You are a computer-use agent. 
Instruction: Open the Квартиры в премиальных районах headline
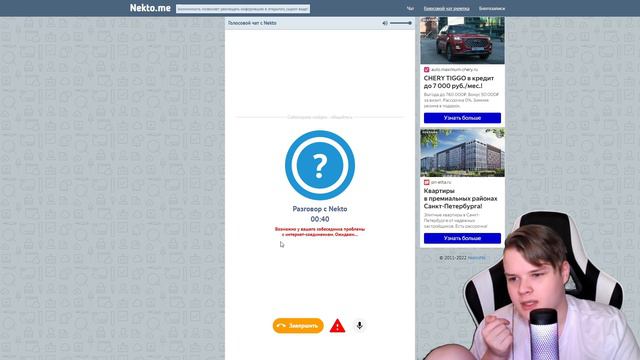pos(460,198)
